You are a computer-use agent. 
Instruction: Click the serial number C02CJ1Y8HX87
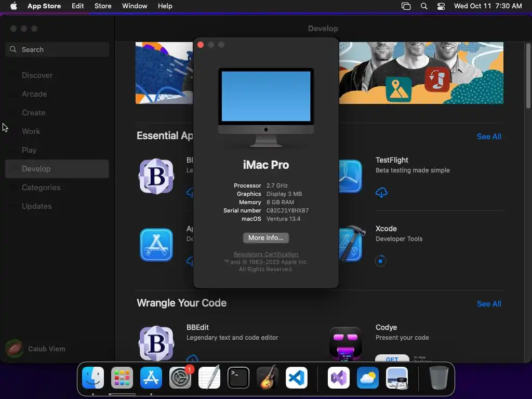click(287, 210)
